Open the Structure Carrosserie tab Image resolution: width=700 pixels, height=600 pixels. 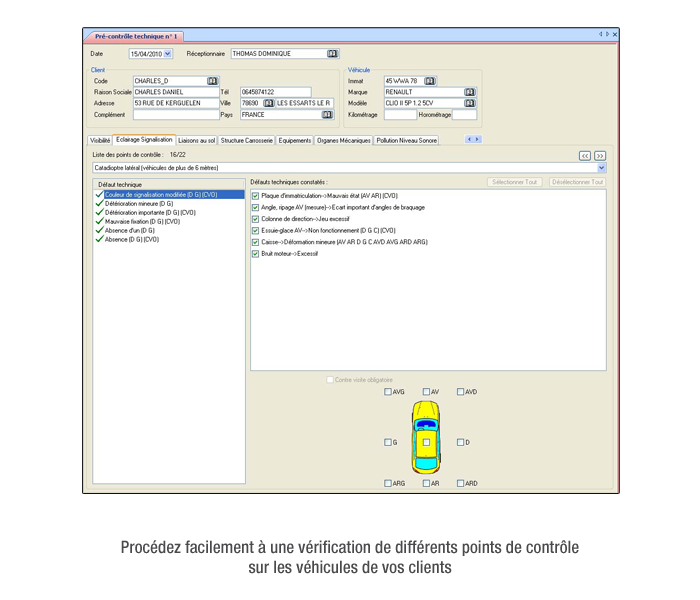[246, 141]
